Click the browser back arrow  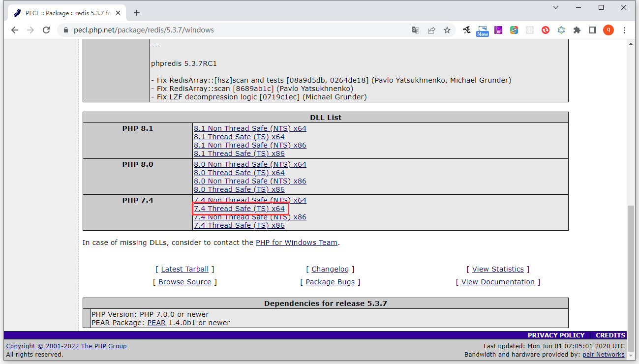pos(14,30)
